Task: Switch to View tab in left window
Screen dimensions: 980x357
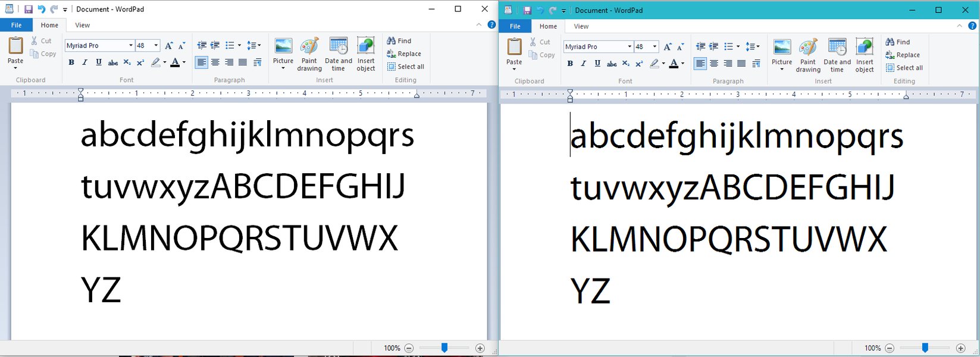Action: click(x=83, y=25)
